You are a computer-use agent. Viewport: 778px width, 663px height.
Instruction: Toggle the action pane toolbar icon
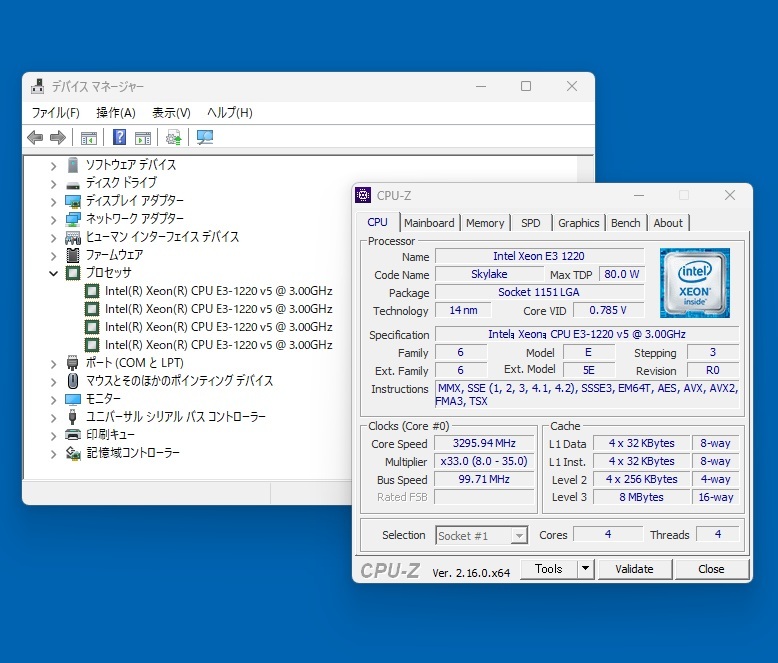click(x=143, y=138)
